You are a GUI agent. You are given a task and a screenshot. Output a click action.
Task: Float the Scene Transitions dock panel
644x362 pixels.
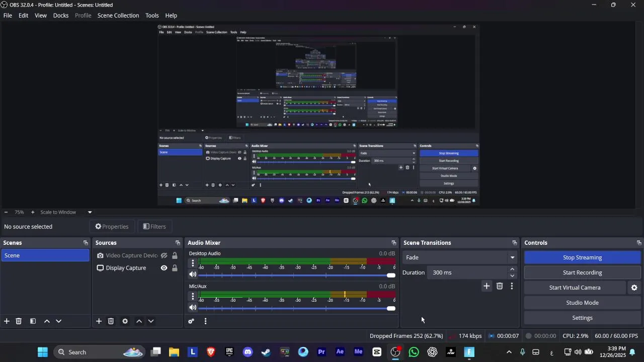pos(515,243)
